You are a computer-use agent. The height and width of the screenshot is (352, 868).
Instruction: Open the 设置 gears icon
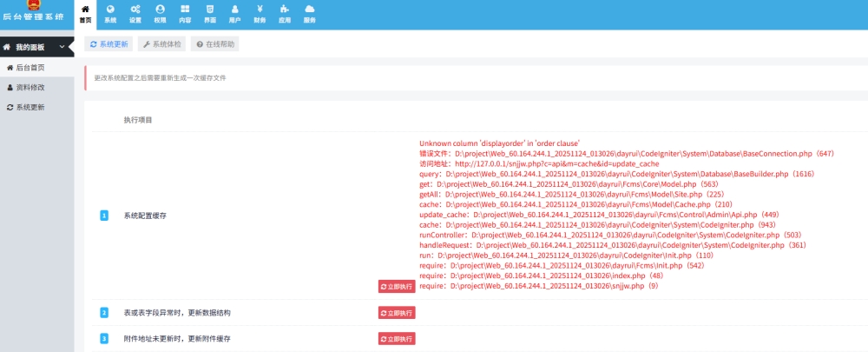coord(135,13)
